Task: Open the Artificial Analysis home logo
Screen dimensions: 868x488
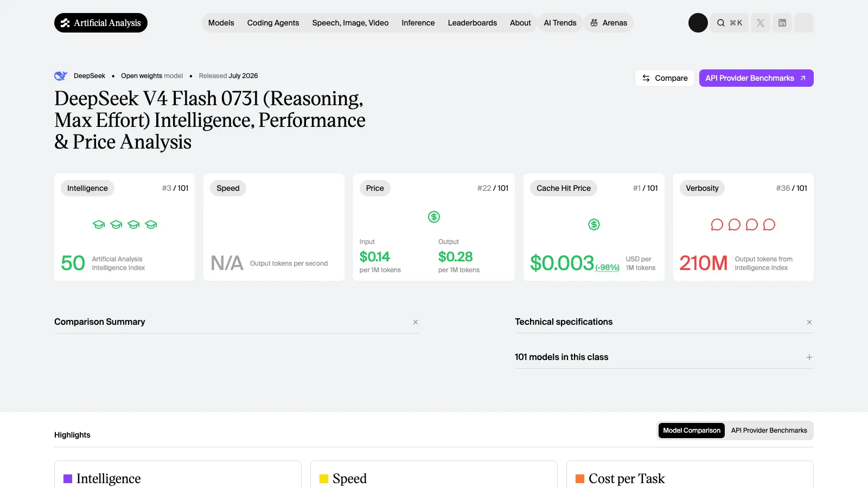Action: pos(101,23)
